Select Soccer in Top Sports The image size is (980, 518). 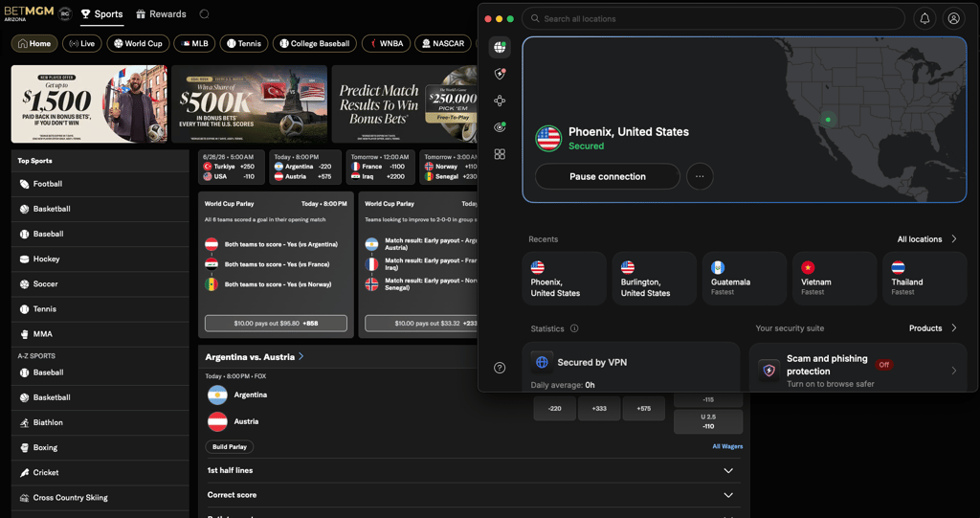click(100, 284)
